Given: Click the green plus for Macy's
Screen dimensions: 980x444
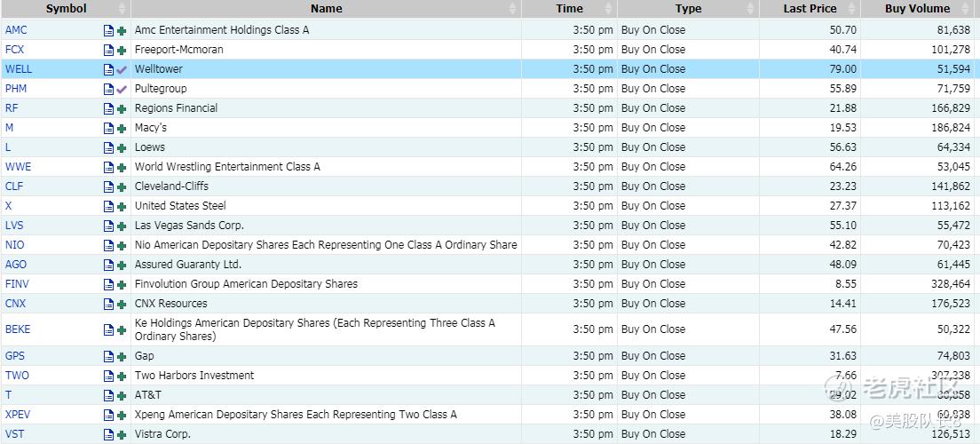Looking at the screenshot, I should click(122, 128).
